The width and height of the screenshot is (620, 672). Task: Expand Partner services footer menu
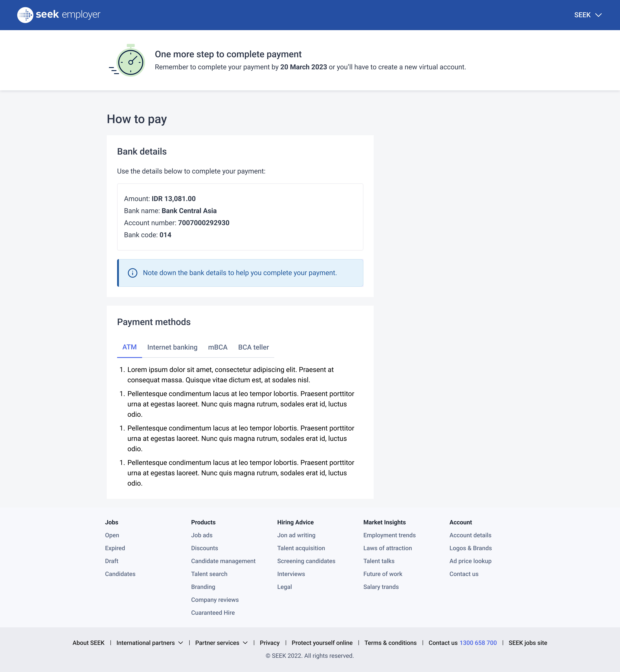pos(221,643)
